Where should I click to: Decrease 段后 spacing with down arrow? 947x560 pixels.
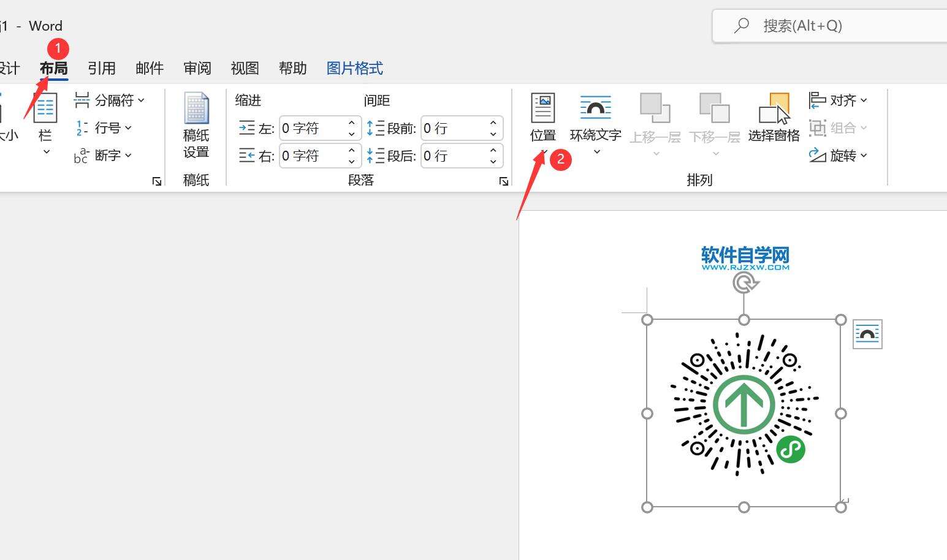pos(493,162)
